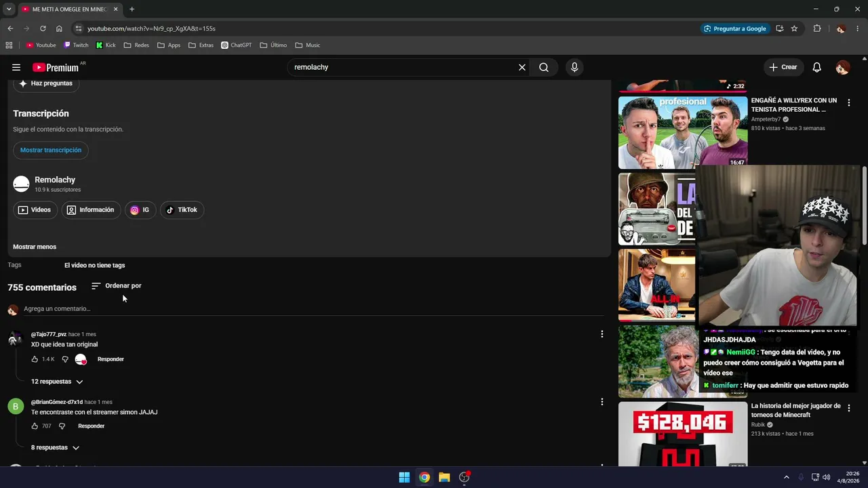Open the ENGAÑÉ A WILLYREX video thumbnail
868x488 pixels.
[683, 132]
